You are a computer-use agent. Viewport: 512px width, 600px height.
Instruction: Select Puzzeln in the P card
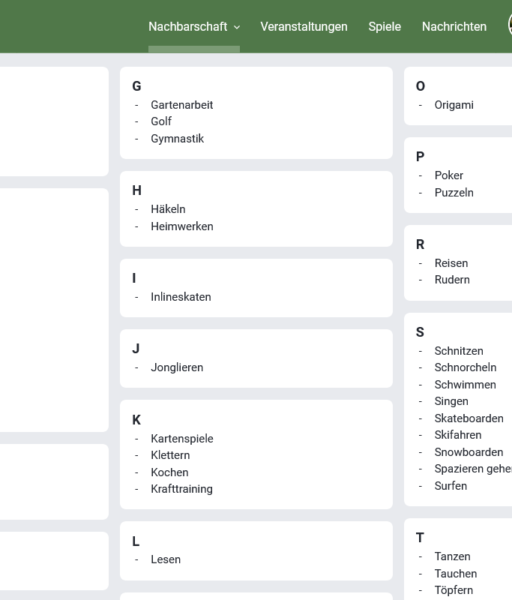tap(454, 192)
